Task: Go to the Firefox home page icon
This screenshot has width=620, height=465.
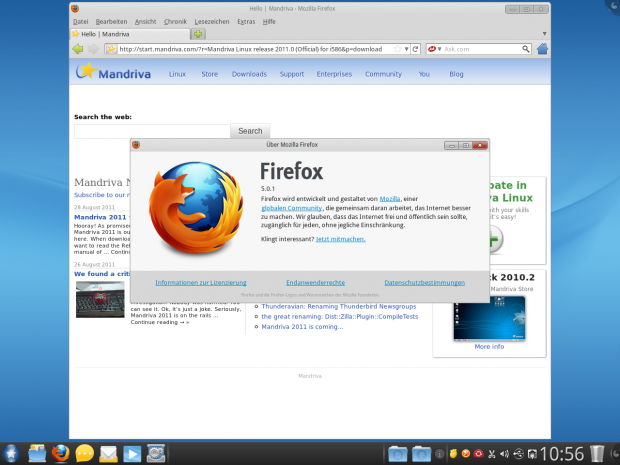Action: 542,49
